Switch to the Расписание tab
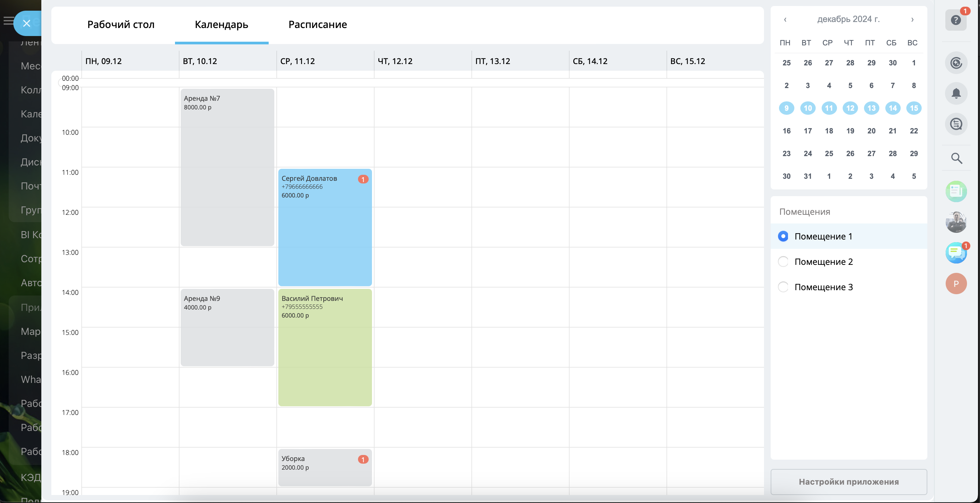 pyautogui.click(x=317, y=24)
